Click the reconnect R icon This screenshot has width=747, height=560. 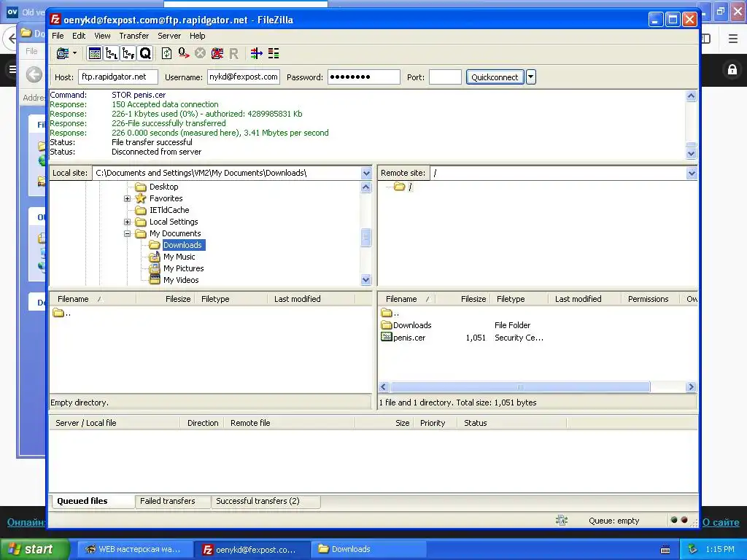[x=233, y=53]
